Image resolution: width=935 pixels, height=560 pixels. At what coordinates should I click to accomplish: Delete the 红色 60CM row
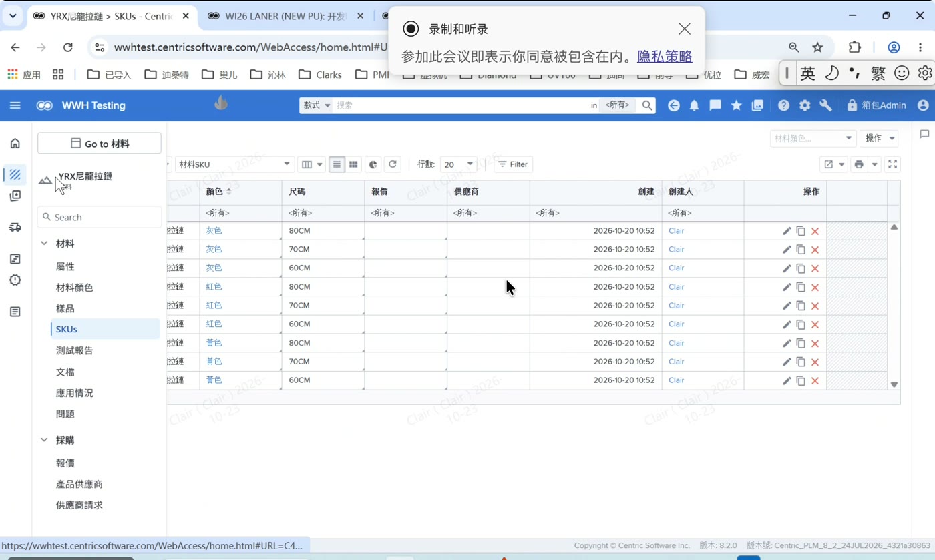pyautogui.click(x=815, y=324)
